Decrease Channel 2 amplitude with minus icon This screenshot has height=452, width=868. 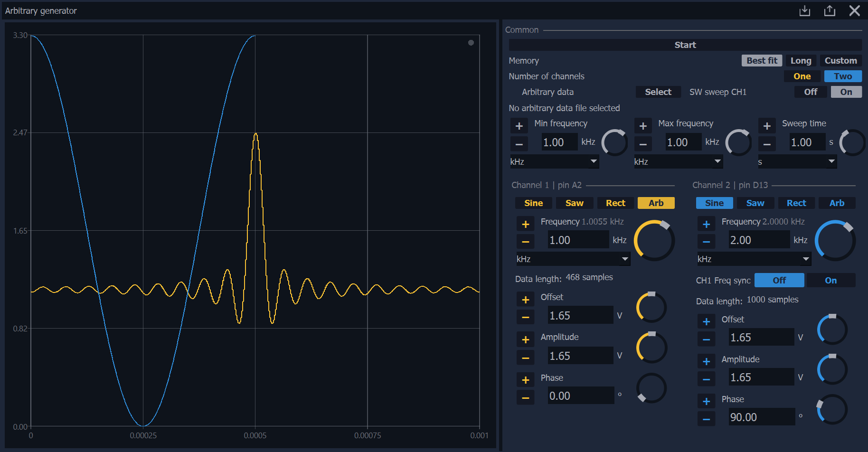click(706, 379)
